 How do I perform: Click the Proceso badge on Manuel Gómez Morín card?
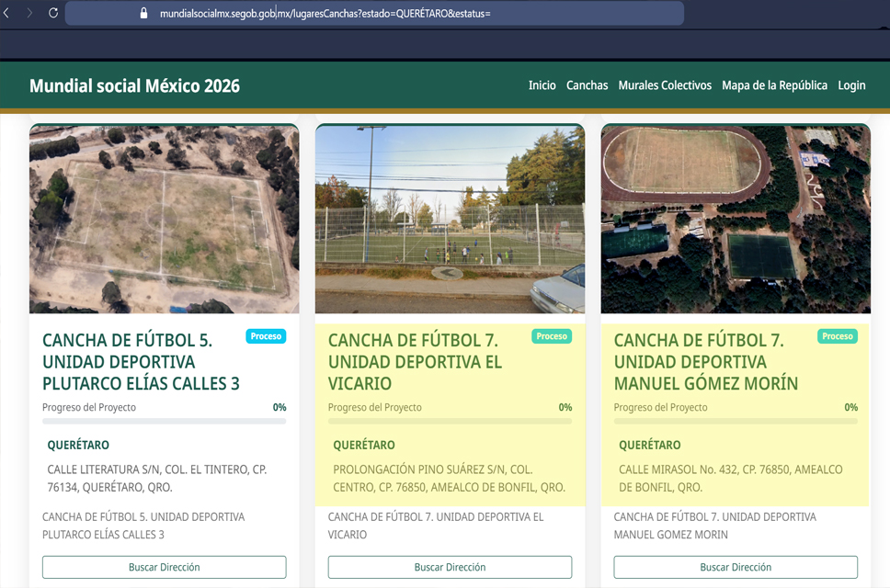(837, 336)
